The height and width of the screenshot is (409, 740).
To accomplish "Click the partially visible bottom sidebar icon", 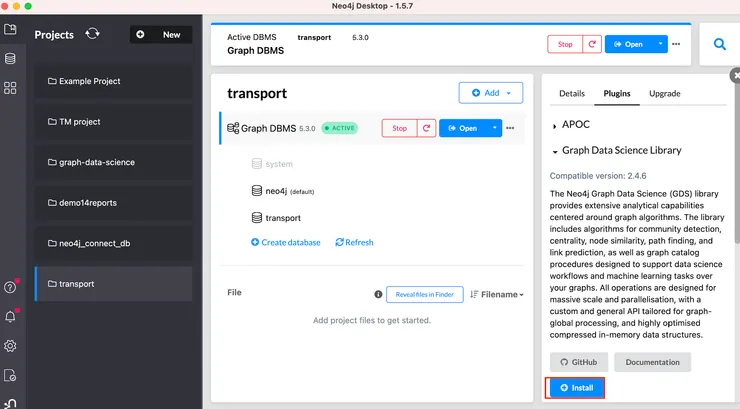I will [x=10, y=404].
